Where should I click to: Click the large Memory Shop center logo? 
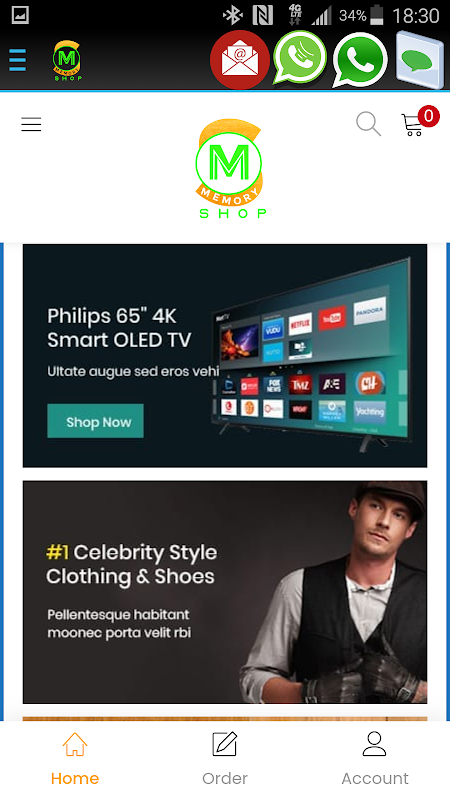(x=231, y=169)
